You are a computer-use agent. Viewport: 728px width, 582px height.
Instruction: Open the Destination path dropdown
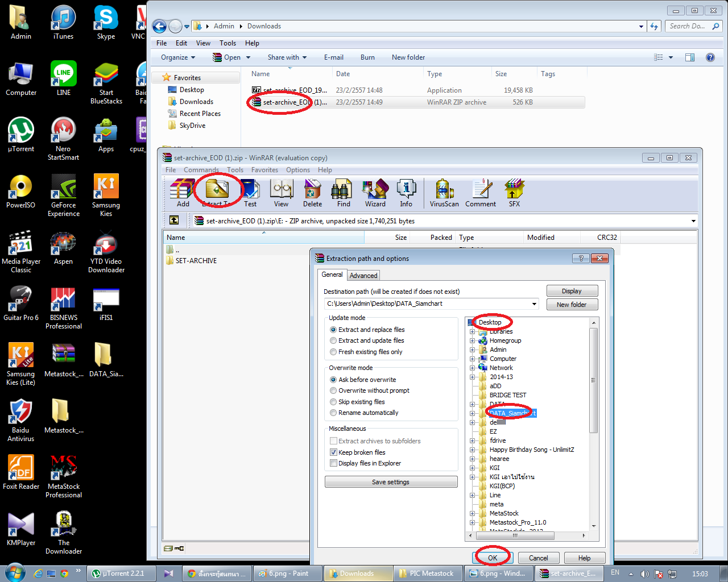coord(534,304)
